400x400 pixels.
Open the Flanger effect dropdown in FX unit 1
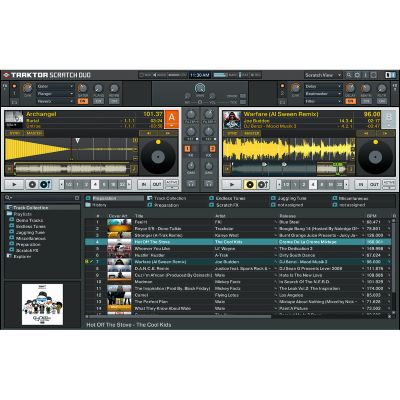tap(55, 94)
